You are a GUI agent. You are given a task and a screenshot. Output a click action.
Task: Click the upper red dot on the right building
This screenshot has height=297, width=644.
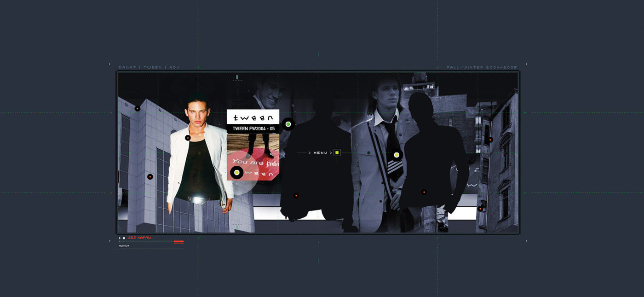click(490, 140)
